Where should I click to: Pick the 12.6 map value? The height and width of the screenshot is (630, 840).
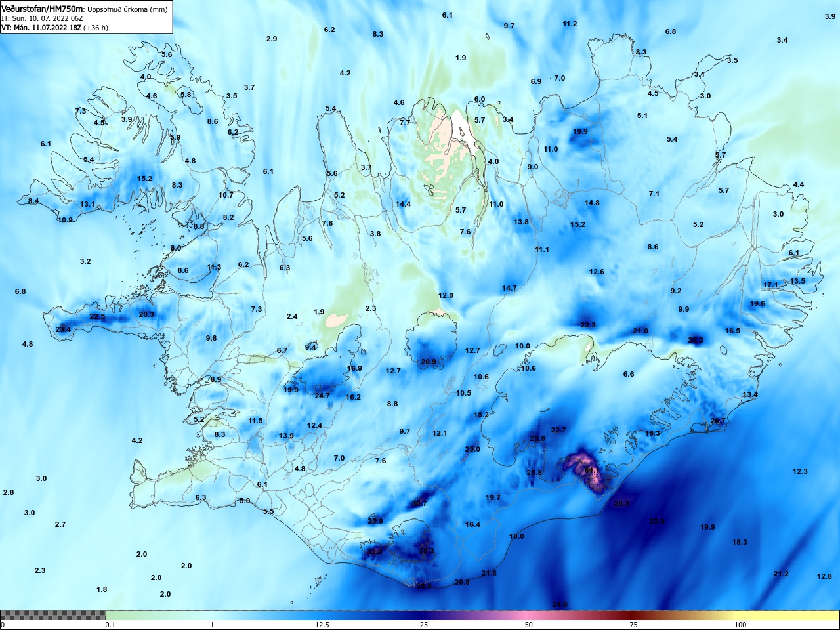click(597, 272)
